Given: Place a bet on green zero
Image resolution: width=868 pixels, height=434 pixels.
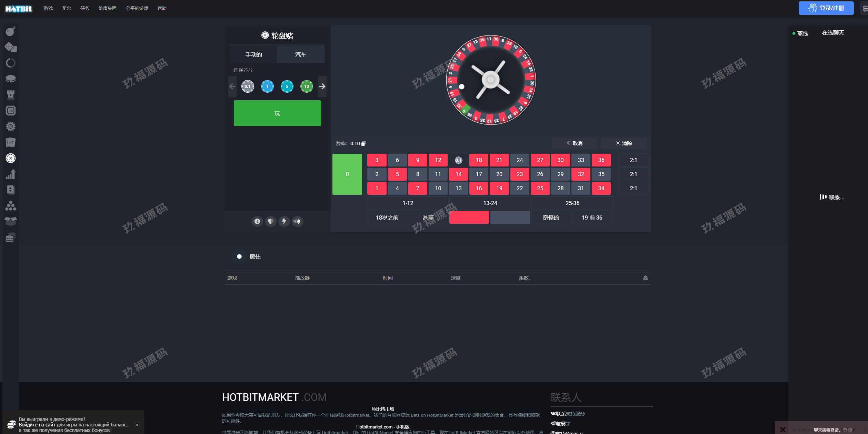Looking at the screenshot, I should pyautogui.click(x=347, y=174).
